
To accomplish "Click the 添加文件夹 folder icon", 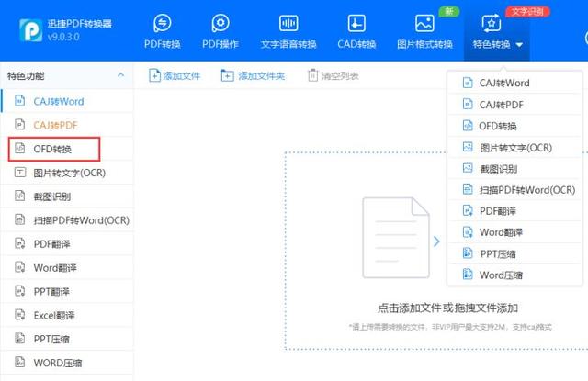I will 227,75.
